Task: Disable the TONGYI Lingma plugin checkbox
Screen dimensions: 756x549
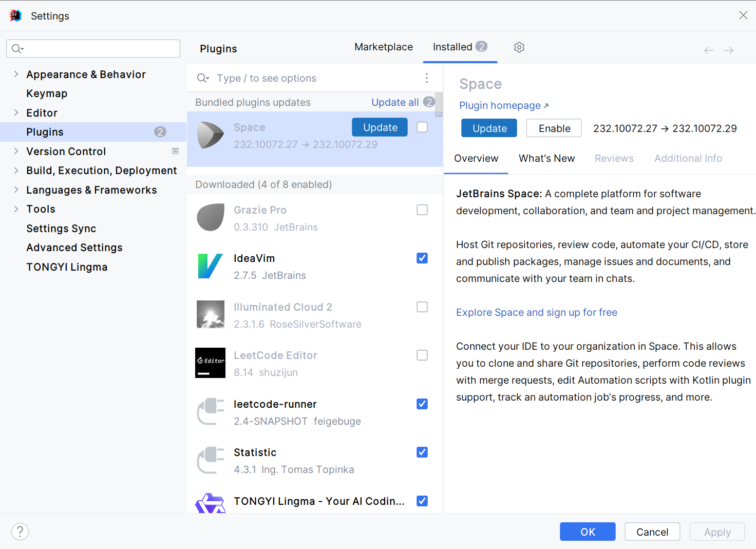Action: click(x=422, y=501)
